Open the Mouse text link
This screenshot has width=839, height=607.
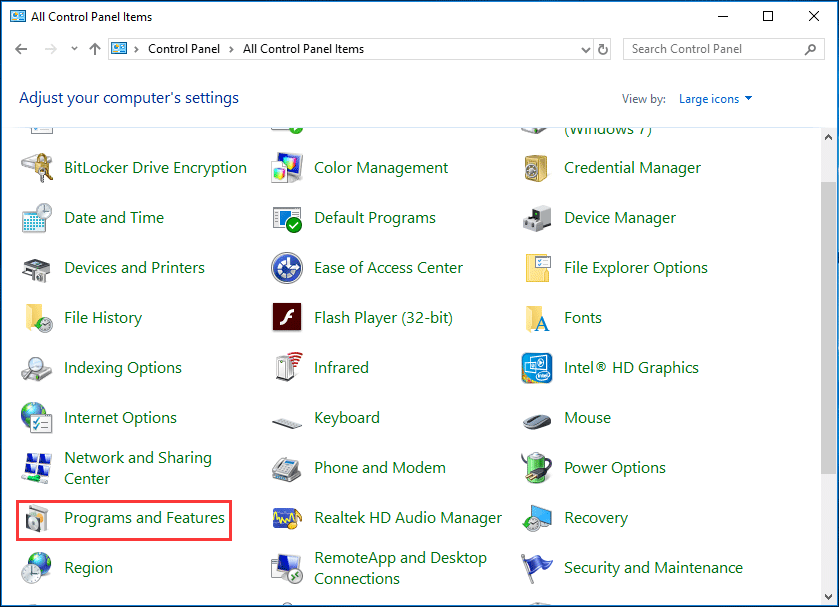click(x=588, y=418)
